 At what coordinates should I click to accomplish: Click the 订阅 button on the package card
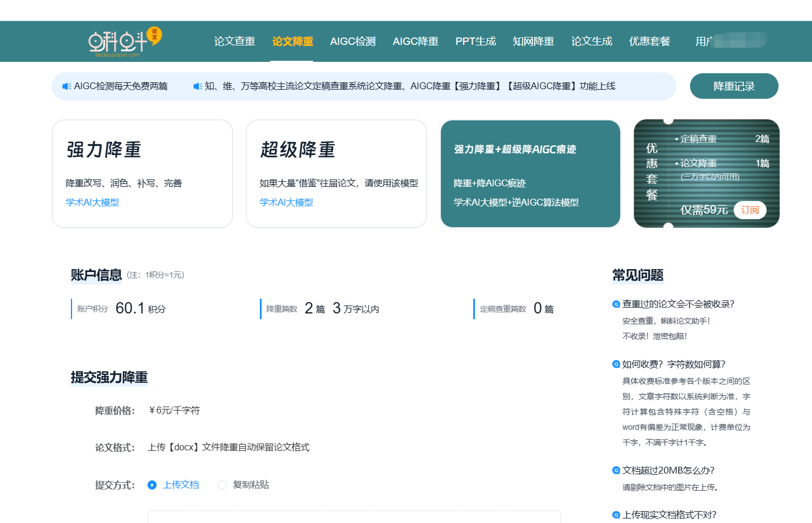click(x=750, y=210)
